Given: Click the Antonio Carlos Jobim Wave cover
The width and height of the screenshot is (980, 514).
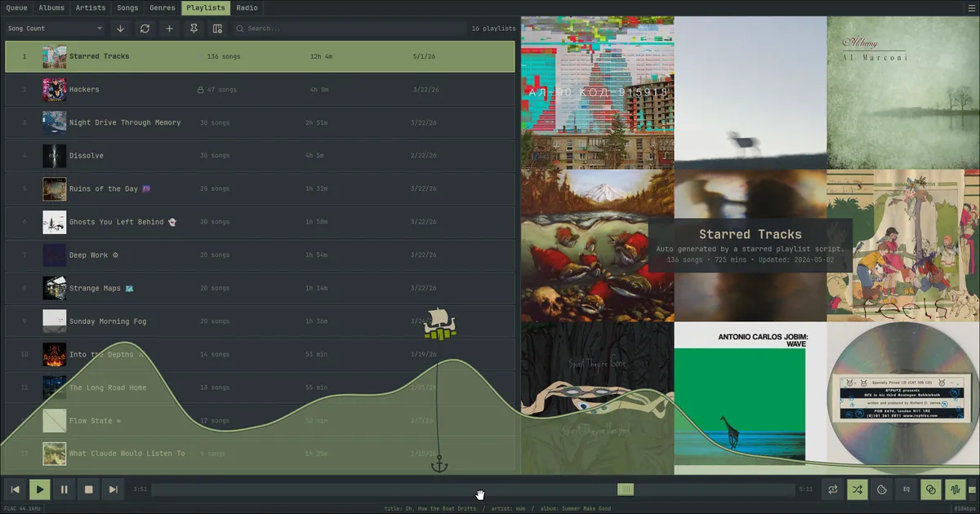Looking at the screenshot, I should pyautogui.click(x=751, y=398).
